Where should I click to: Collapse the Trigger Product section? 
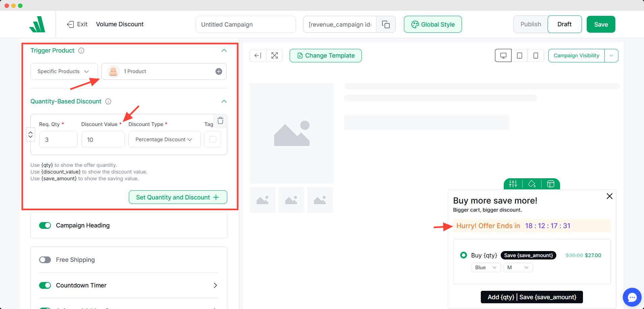[224, 51]
